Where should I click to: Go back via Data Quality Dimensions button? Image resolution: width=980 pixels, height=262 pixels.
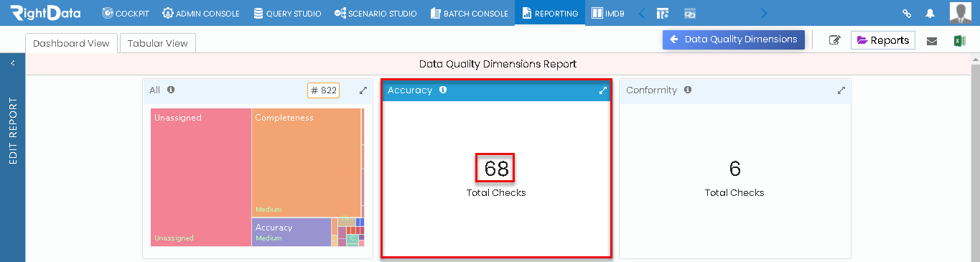734,39
